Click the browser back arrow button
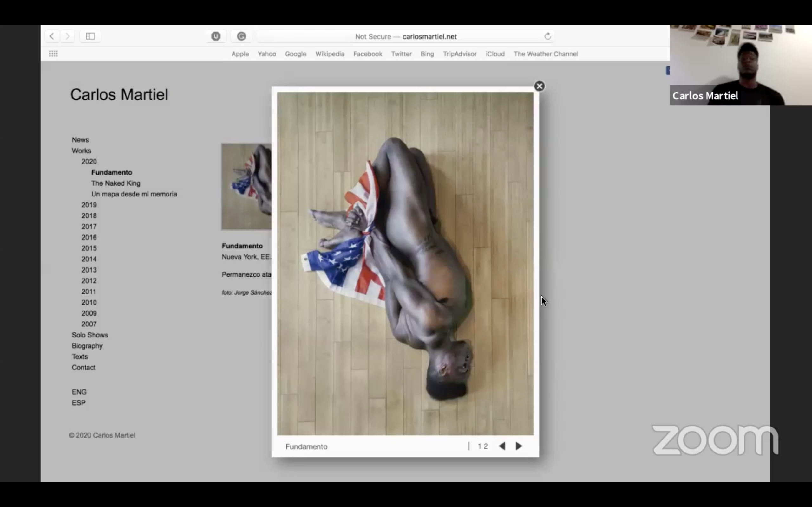Viewport: 812px width, 507px height. point(52,36)
